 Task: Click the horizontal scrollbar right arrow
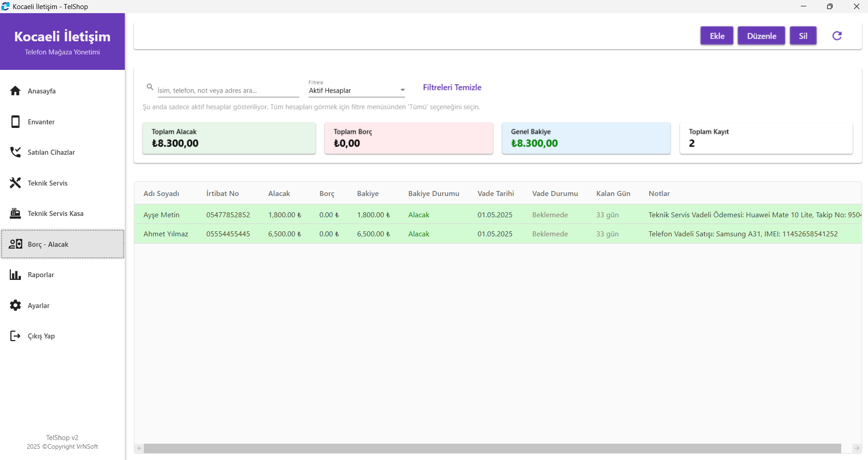[x=857, y=448]
